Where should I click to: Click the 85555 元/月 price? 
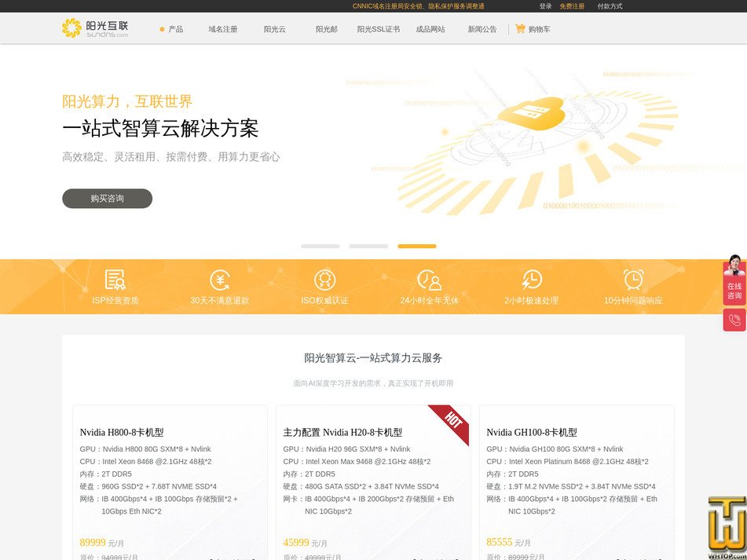[508, 543]
